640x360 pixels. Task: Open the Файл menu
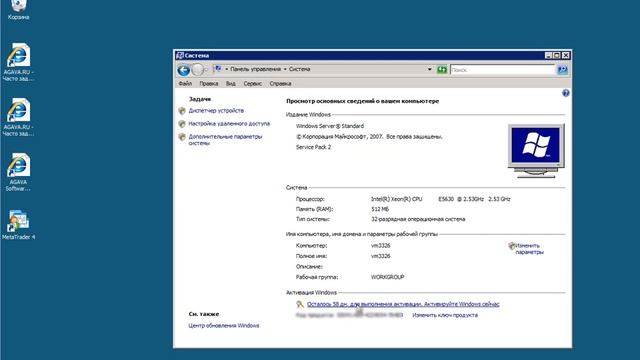tap(185, 83)
